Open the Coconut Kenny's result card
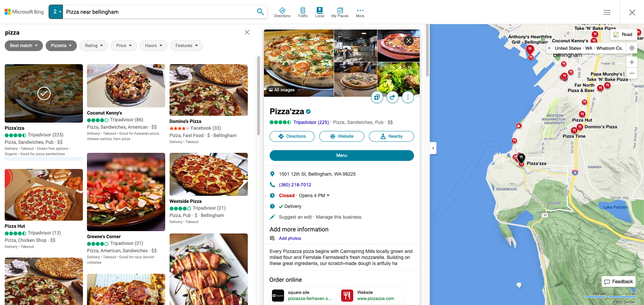 126,103
